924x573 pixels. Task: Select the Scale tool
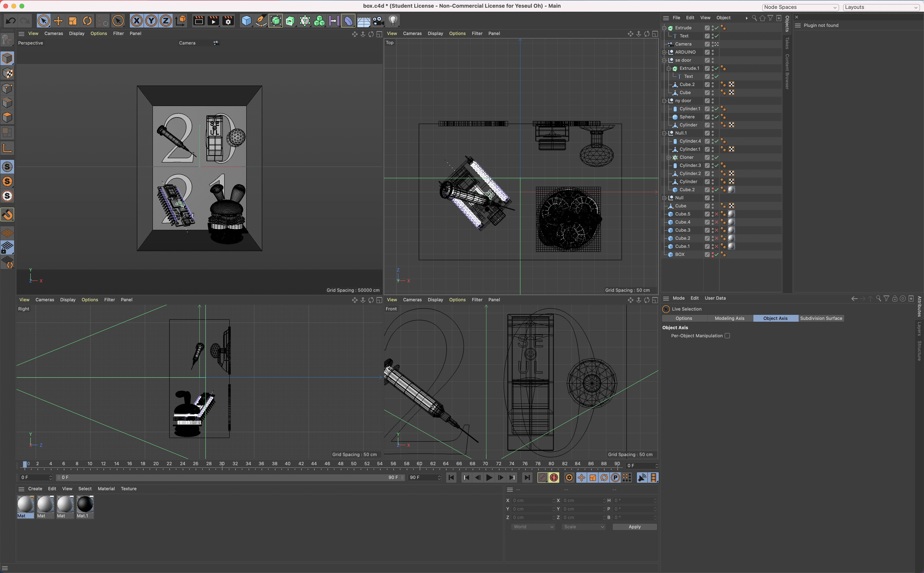point(73,21)
